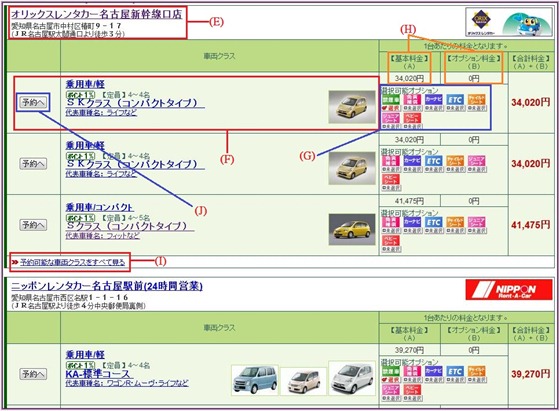
Task: Click the yellow Fit car thumbnail in S class row
Action: point(352,229)
